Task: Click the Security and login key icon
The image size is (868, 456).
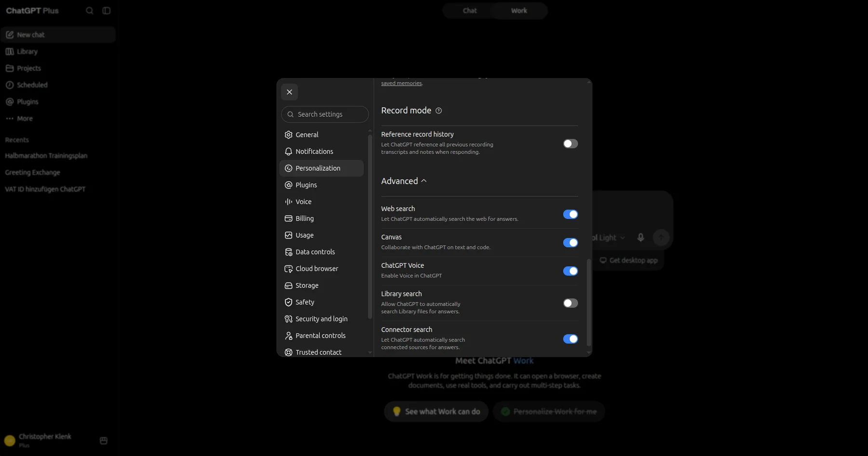Action: coord(288,319)
